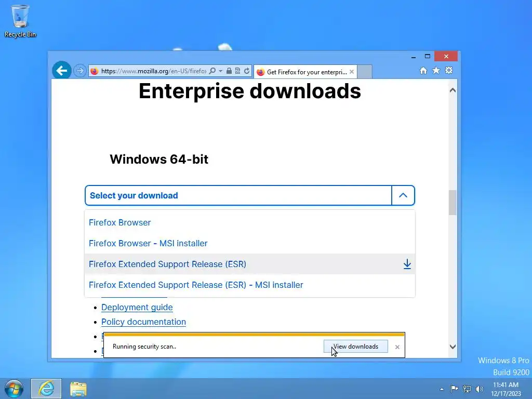Click 'Running security scan..' status text
This screenshot has height=399, width=532.
pyautogui.click(x=144, y=347)
